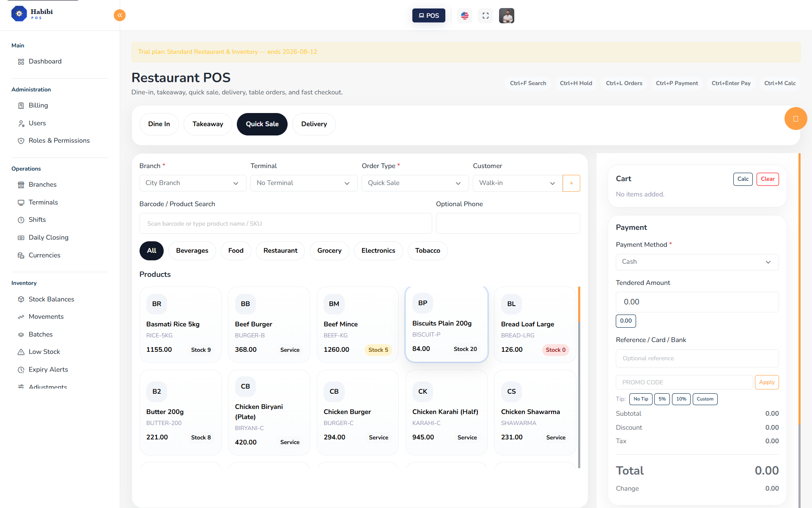
Task: Open the Customer dropdown showing Walk-in
Action: click(x=518, y=183)
